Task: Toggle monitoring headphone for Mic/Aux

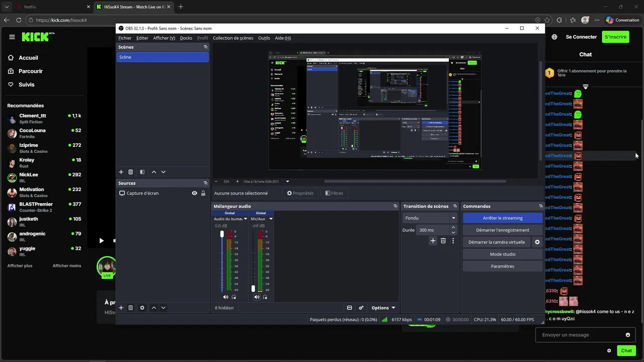Action: coord(265,297)
